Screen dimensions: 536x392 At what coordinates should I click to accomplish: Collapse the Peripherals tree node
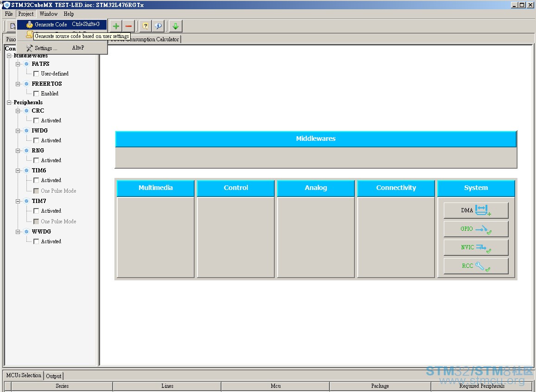9,102
